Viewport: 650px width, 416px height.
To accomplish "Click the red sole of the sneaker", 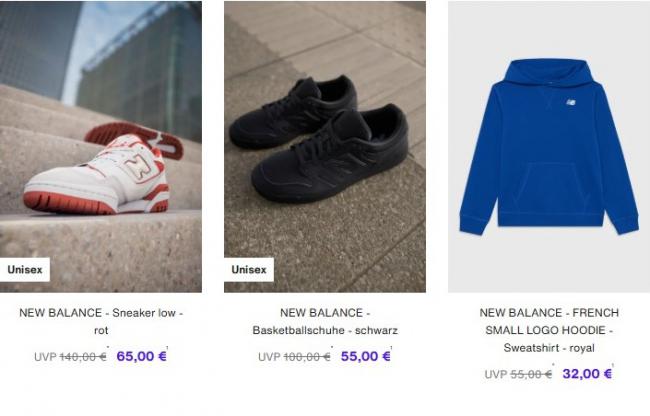I will [70, 203].
